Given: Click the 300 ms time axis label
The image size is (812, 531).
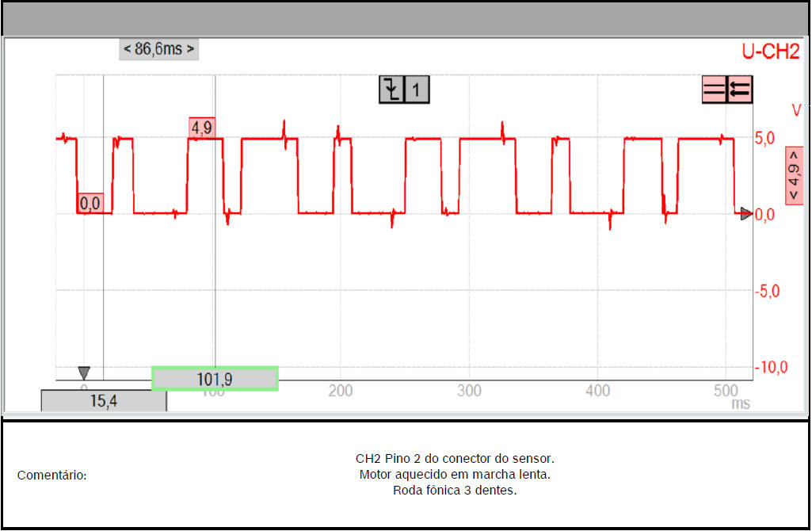Looking at the screenshot, I should (x=470, y=391).
